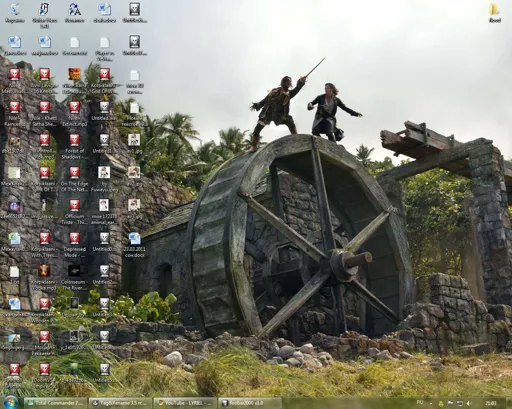Open the network tray icon
Screen dimensions: 512x409
[460, 403]
